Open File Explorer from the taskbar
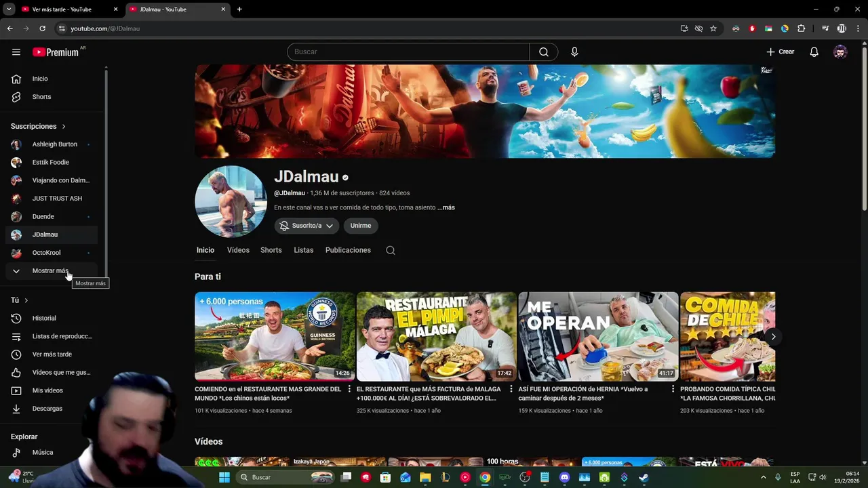 pyautogui.click(x=425, y=477)
